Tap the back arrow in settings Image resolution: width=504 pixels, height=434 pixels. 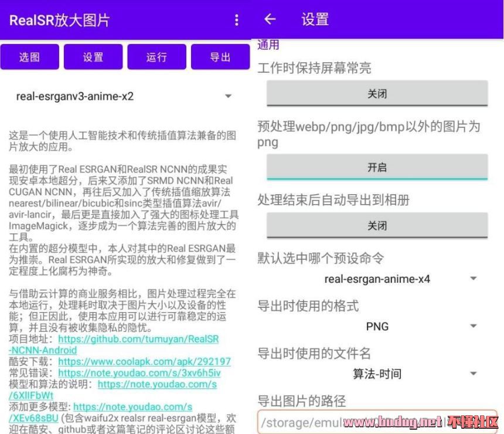pyautogui.click(x=270, y=19)
